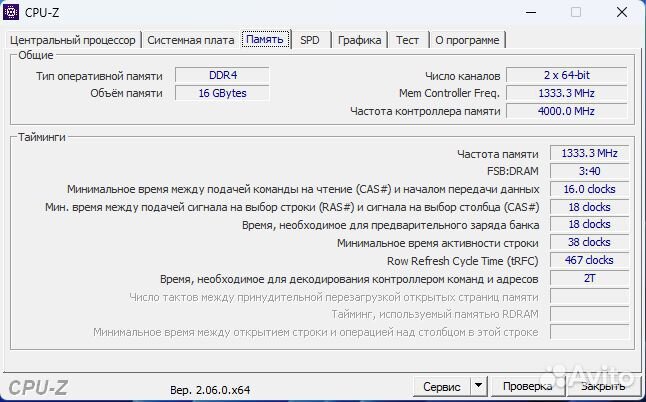The image size is (646, 402).
Task: Select the 4000.0 MHz controller frequency value
Action: click(566, 111)
